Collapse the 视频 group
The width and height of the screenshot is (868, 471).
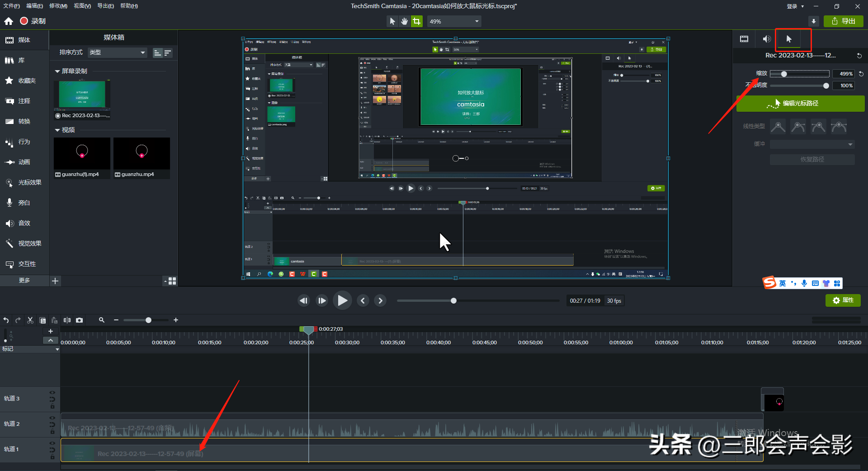pyautogui.click(x=57, y=130)
